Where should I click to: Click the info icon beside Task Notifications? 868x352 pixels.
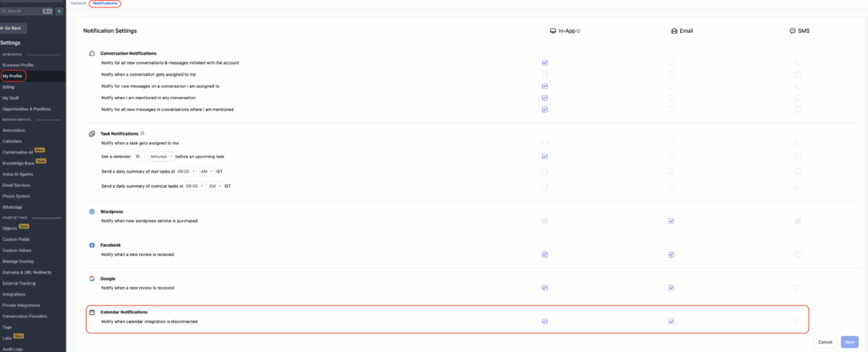click(142, 133)
